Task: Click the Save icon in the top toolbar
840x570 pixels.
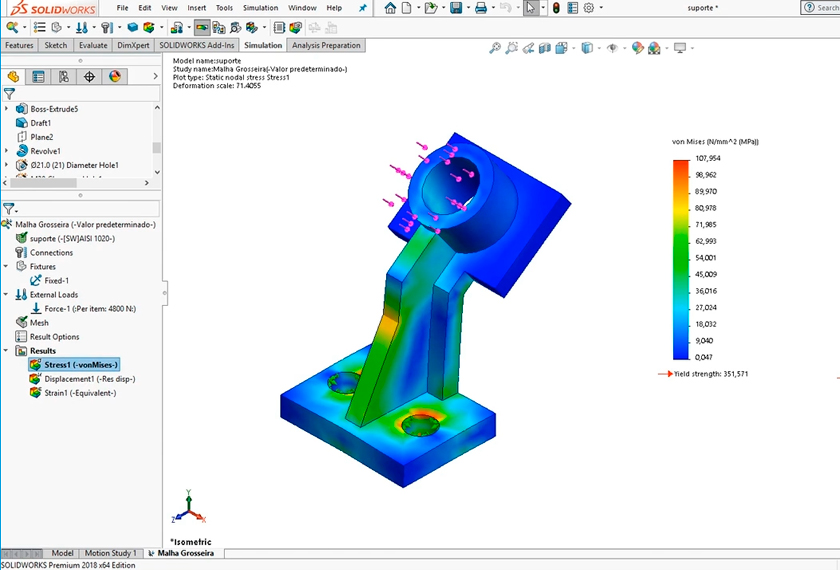Action: click(x=456, y=8)
